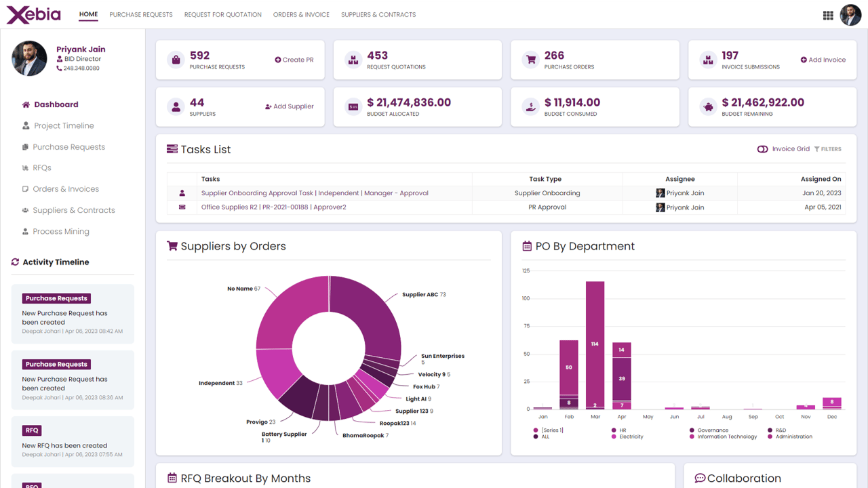Open Tasks List filters
Screen dimensions: 868x488
pyautogui.click(x=828, y=149)
